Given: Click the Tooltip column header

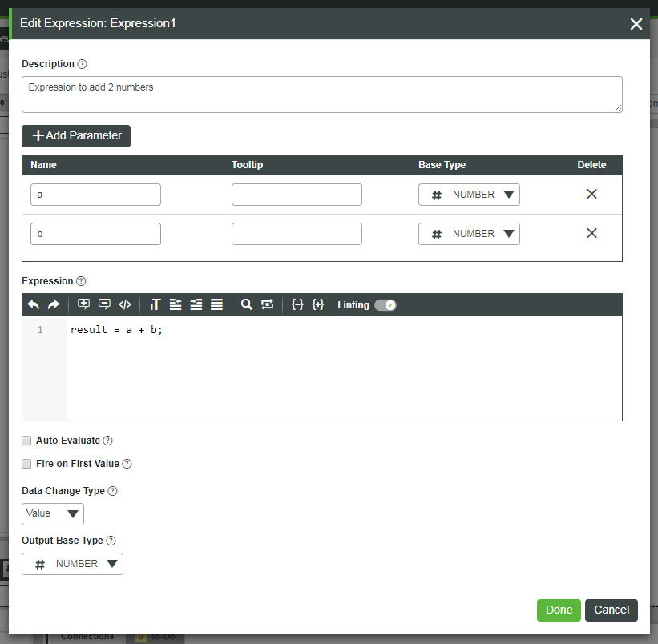Looking at the screenshot, I should pyautogui.click(x=247, y=165).
